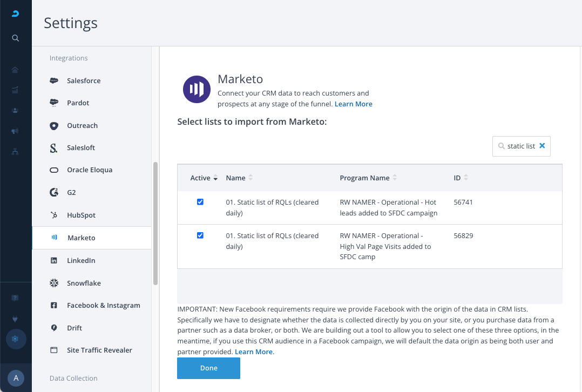Uncheck Active checkbox for list ID 56829
This screenshot has height=392, width=582.
coord(200,235)
